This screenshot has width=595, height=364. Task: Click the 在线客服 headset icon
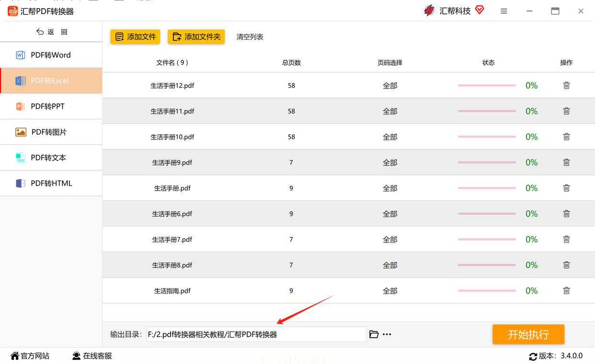77,356
